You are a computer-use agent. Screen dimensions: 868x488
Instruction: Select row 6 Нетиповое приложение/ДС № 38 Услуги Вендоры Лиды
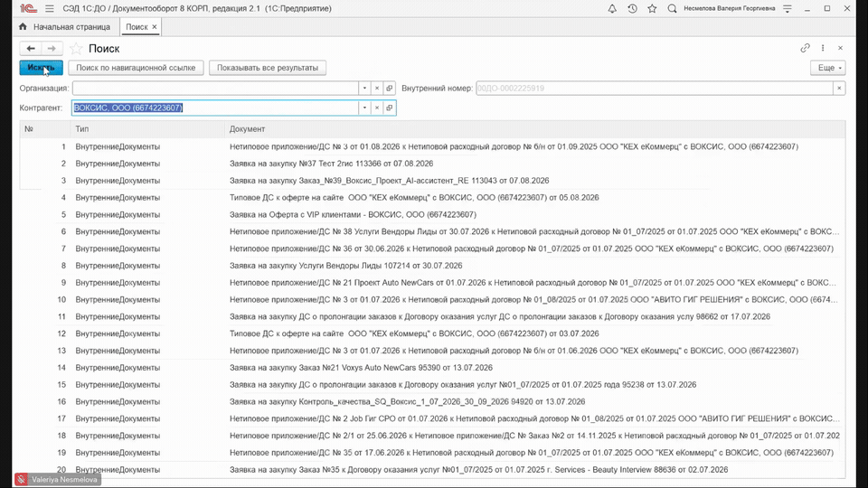click(432, 232)
